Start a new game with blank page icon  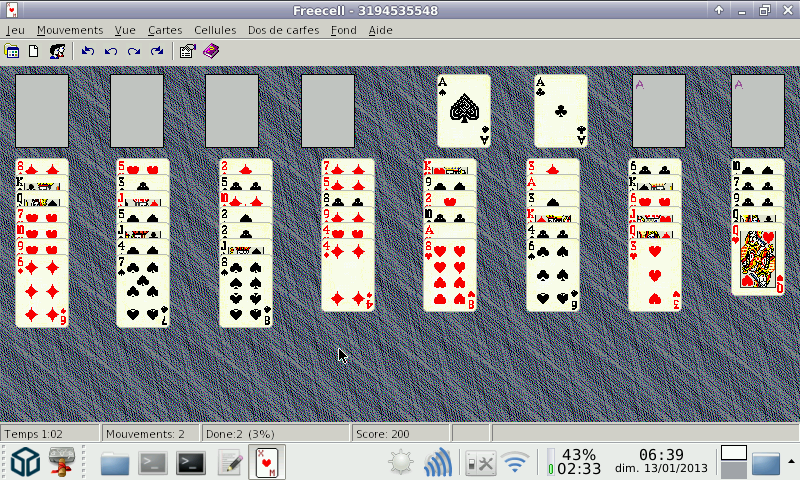pos(34,51)
